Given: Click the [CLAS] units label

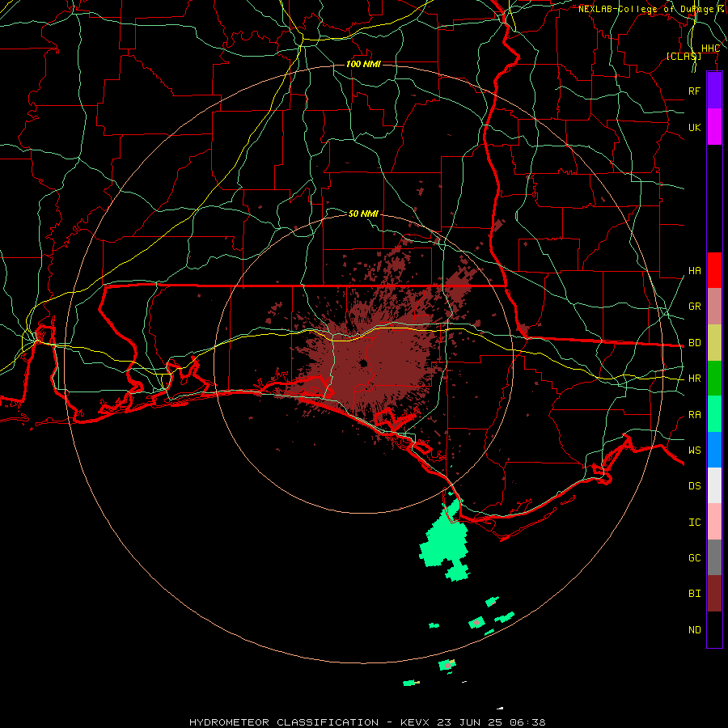Looking at the screenshot, I should tap(684, 56).
